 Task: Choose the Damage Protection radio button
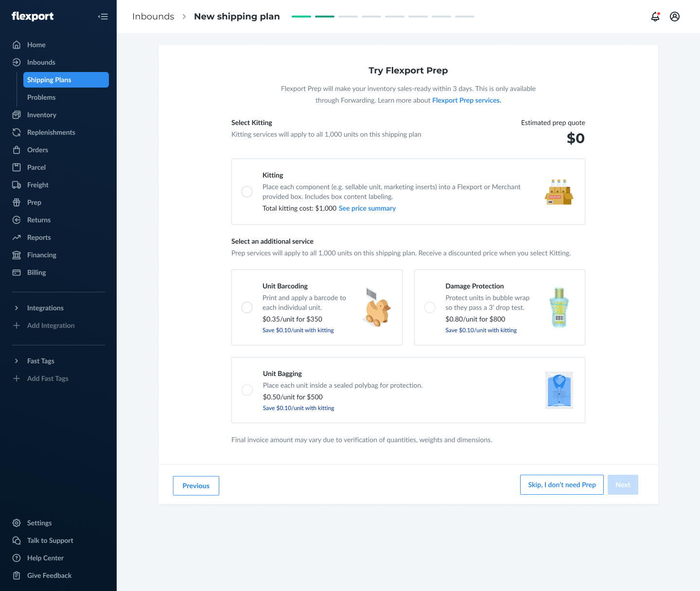(430, 307)
